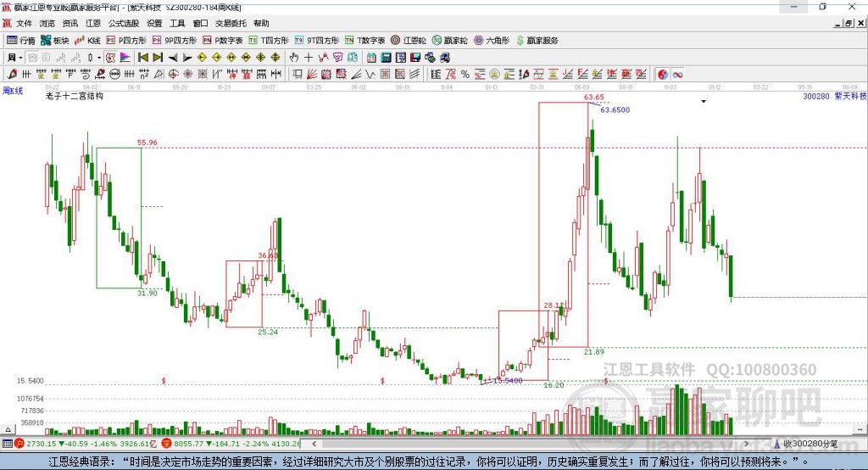Click the Shanghai index 2730.15 status entry
The height and width of the screenshot is (470, 868).
pyautogui.click(x=86, y=444)
